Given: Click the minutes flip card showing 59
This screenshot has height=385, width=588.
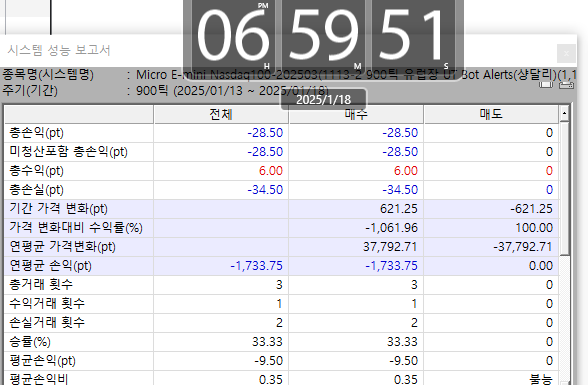Looking at the screenshot, I should click(323, 36).
